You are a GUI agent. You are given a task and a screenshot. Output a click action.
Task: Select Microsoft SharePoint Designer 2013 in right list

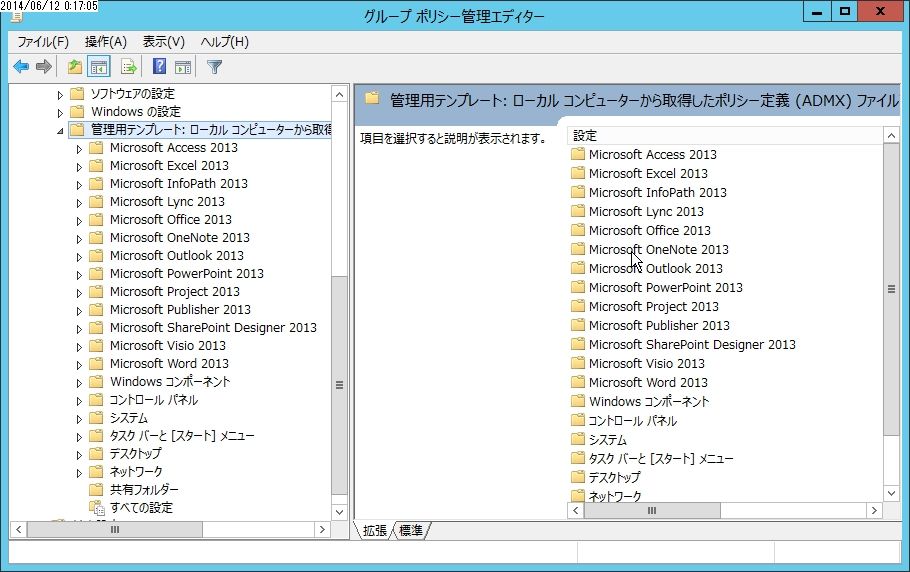tap(692, 345)
